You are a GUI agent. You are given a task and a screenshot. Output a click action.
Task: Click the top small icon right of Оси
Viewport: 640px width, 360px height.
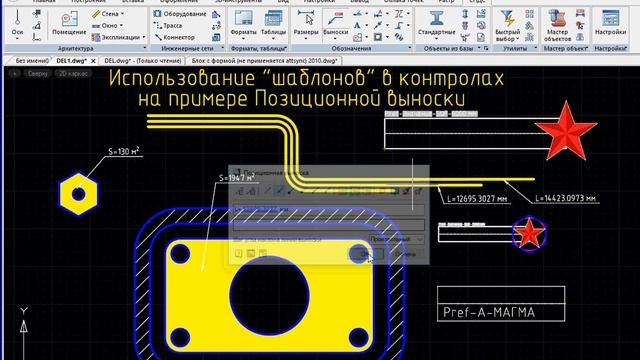pyautogui.click(x=36, y=14)
